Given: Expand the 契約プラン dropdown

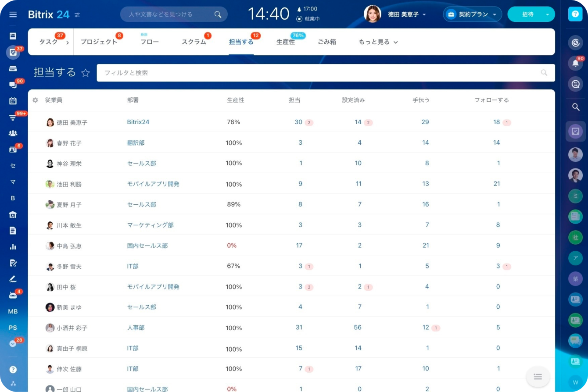Looking at the screenshot, I should (472, 14).
